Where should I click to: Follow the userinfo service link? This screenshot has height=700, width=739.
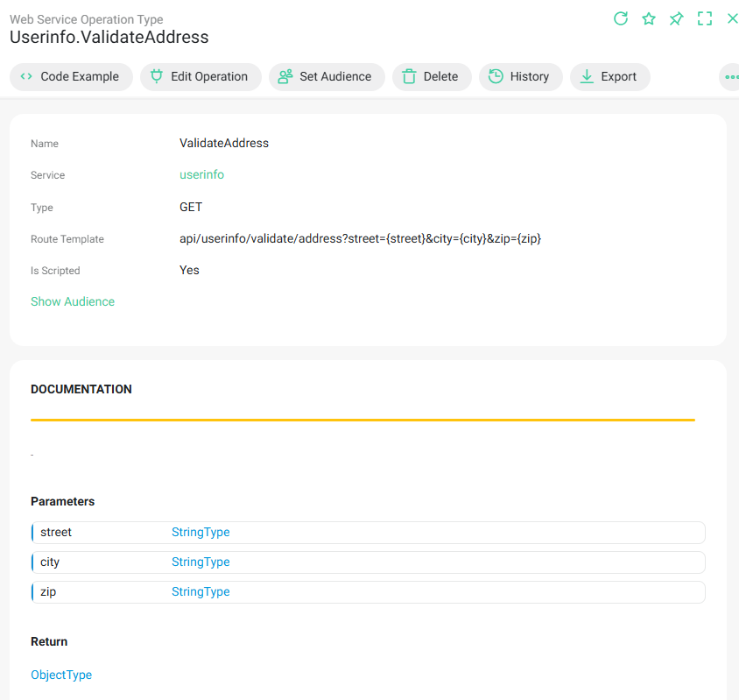201,175
